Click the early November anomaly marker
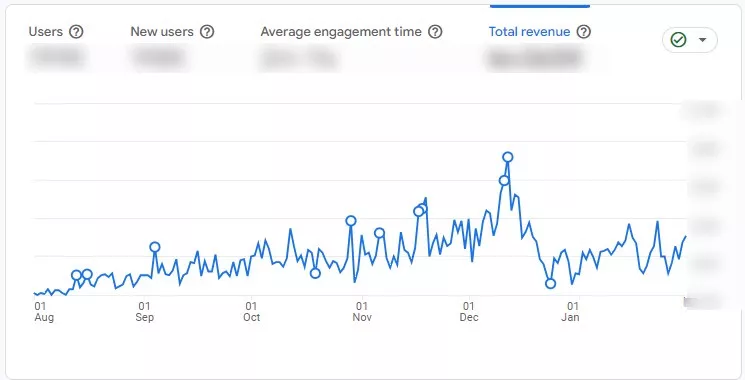This screenshot has width=745, height=380. pyautogui.click(x=379, y=233)
